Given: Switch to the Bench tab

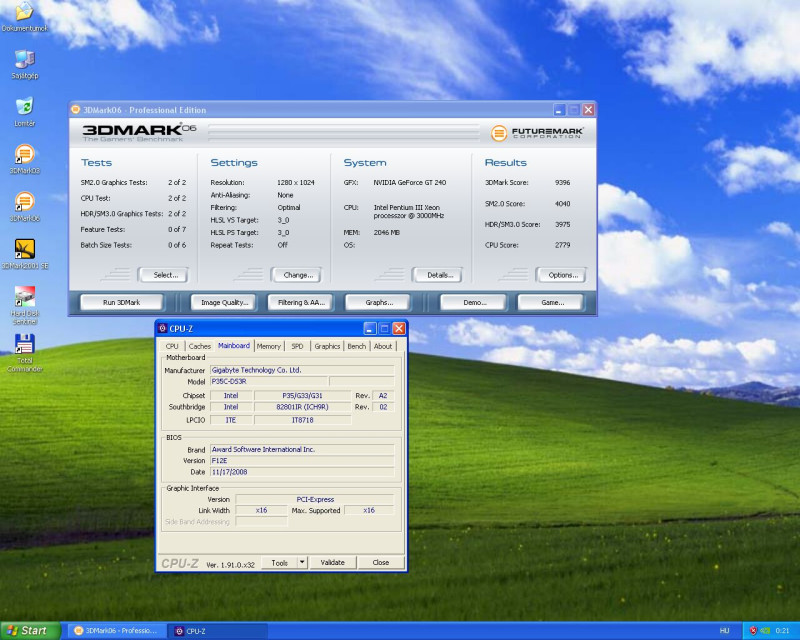Looking at the screenshot, I should [357, 346].
